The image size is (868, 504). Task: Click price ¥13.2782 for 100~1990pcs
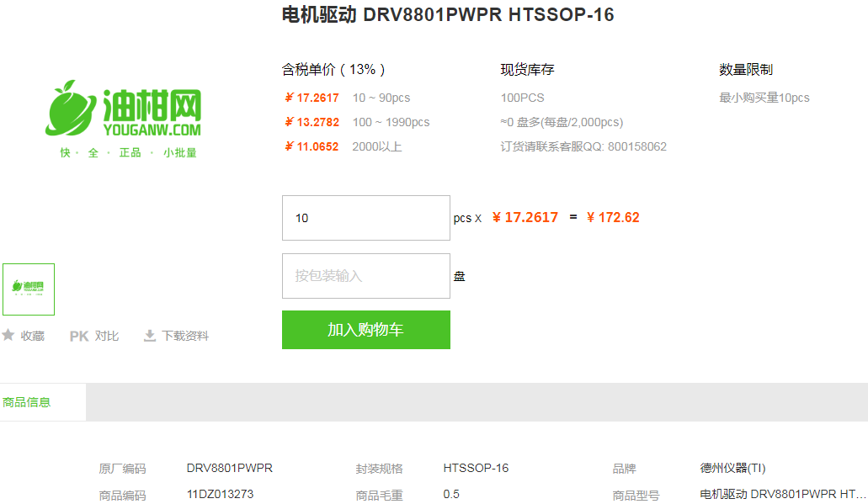click(312, 122)
